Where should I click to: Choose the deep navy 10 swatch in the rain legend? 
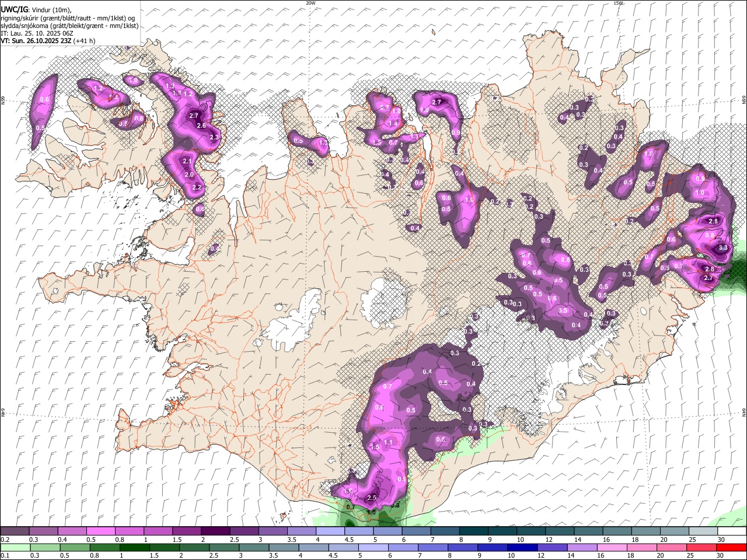pos(522,547)
